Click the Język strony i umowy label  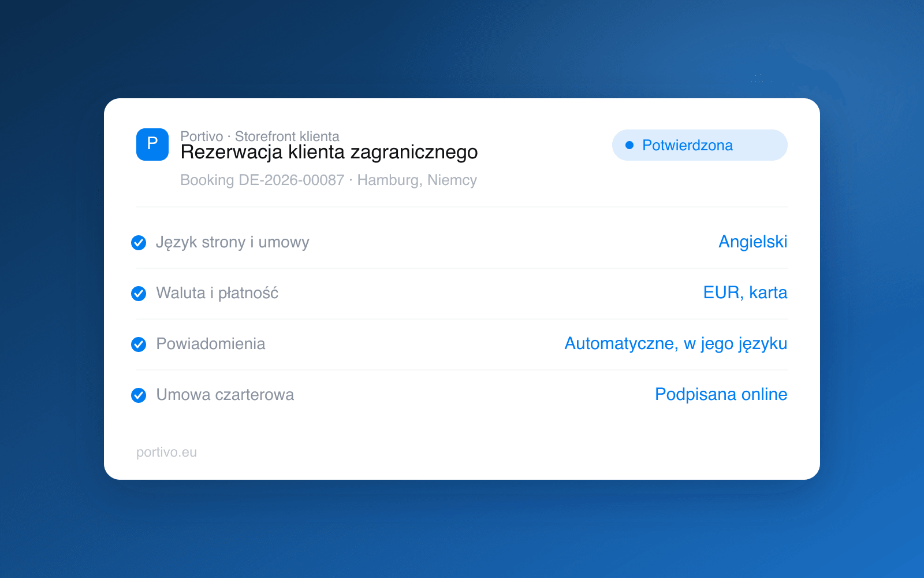click(x=233, y=242)
